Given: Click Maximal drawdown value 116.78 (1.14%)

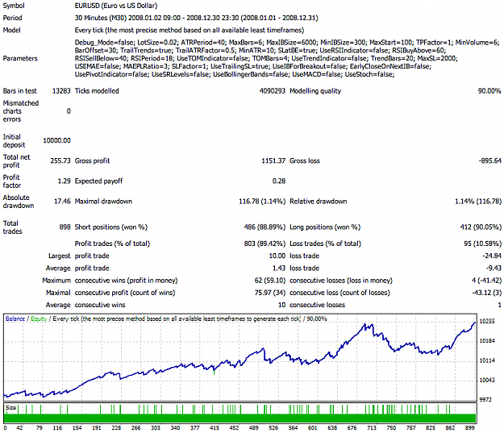Looking at the screenshot, I should (x=262, y=202).
